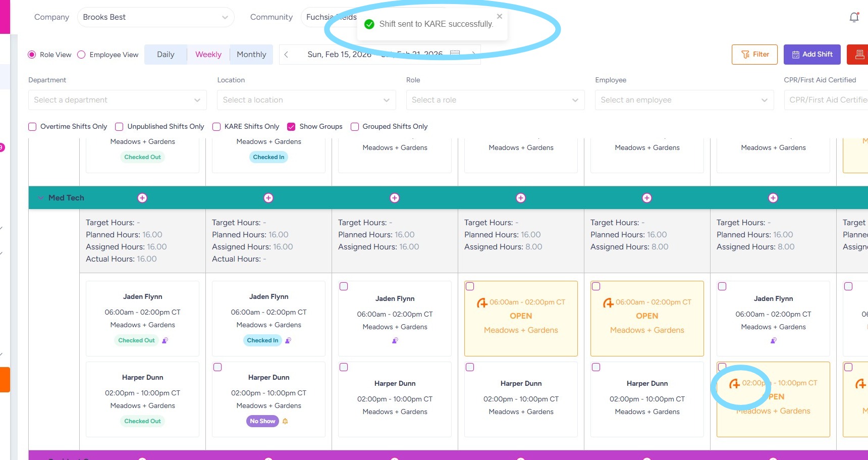Image resolution: width=868 pixels, height=460 pixels.
Task: Collapse the Med Tech group row
Action: pyautogui.click(x=41, y=198)
